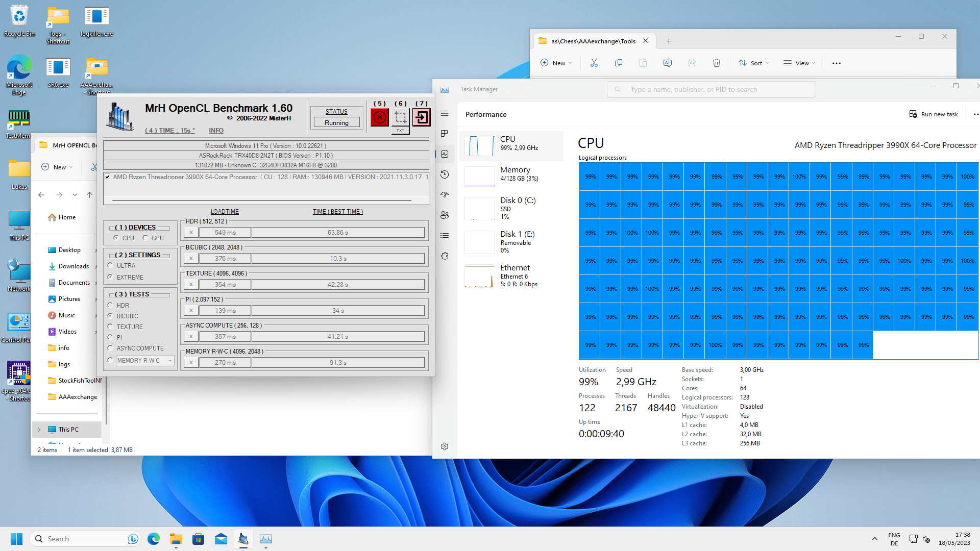
Task: Choose the ULTRA settings option
Action: pyautogui.click(x=110, y=266)
